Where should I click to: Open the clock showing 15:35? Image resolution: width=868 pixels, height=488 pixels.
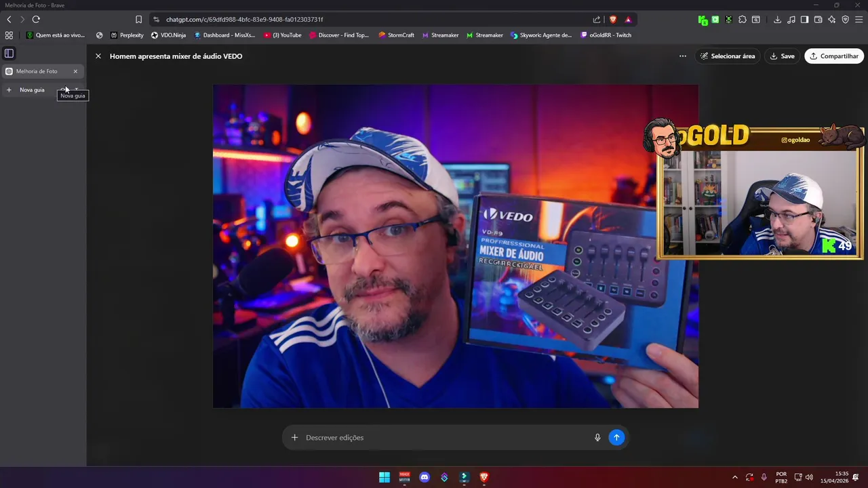(x=834, y=477)
